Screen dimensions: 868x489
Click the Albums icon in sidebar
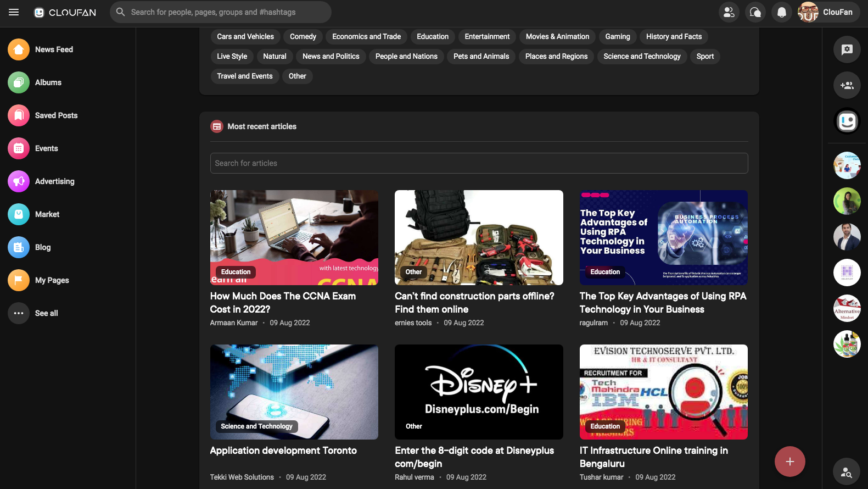(19, 82)
